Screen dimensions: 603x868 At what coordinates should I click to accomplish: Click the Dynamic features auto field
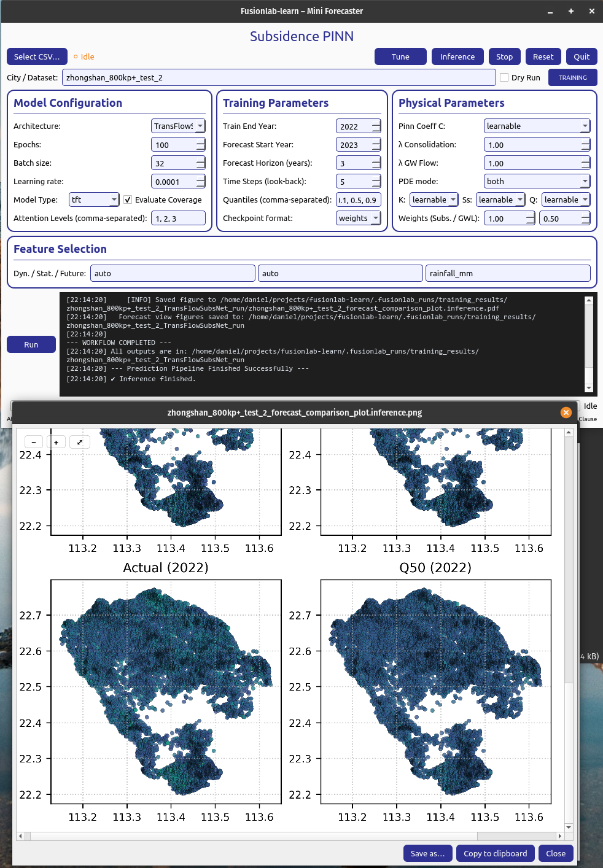pos(173,273)
